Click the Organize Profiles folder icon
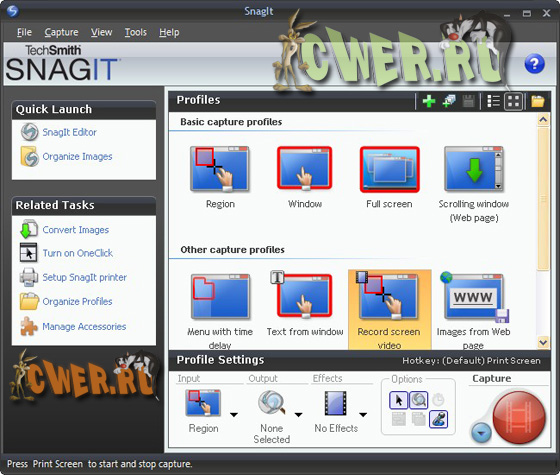This screenshot has height=475, width=560. coord(29,301)
